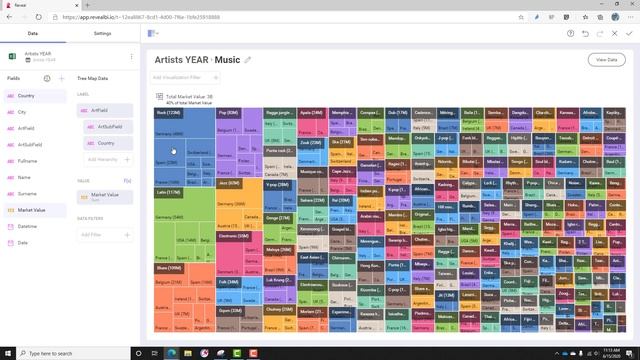This screenshot has height=360, width=640.
Task: Open the Windows Start menu
Action: [8, 353]
